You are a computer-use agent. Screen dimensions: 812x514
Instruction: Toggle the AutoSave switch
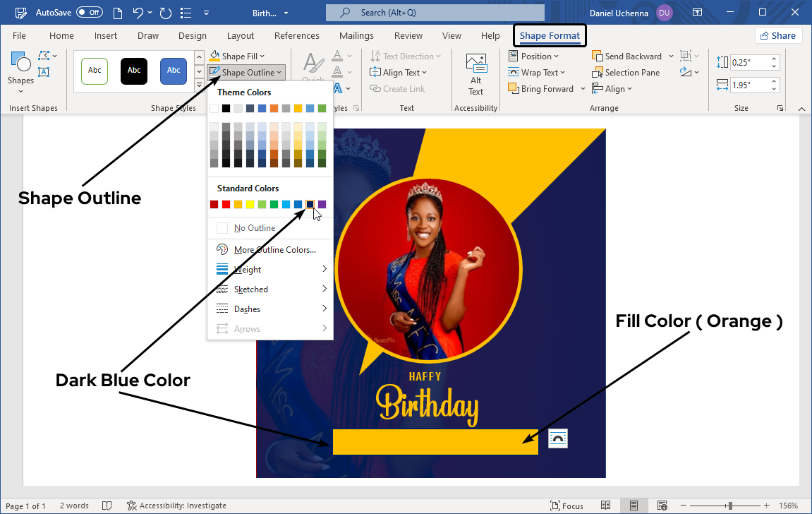pyautogui.click(x=89, y=13)
